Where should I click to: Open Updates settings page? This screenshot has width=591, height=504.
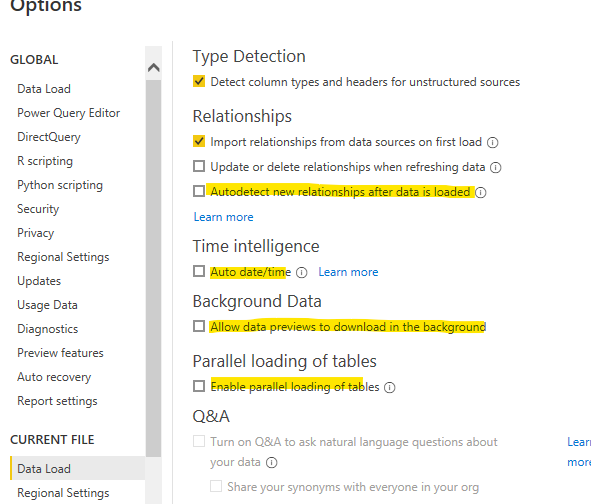pyautogui.click(x=39, y=281)
